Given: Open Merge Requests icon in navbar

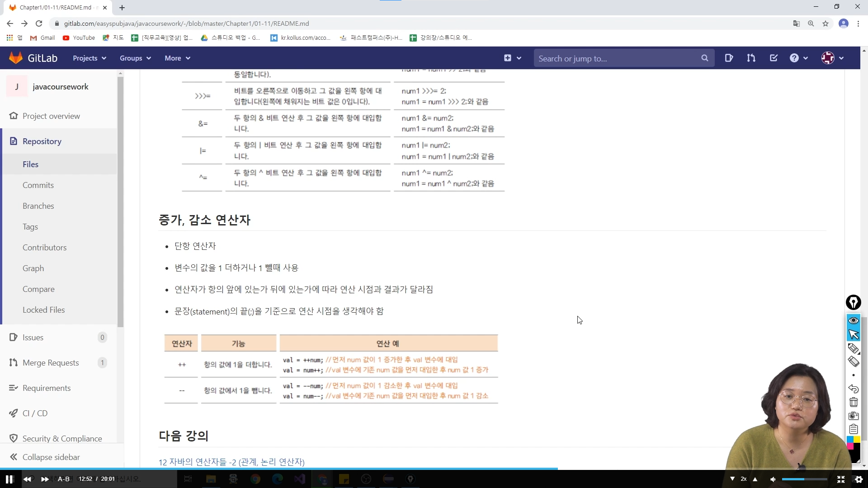Looking at the screenshot, I should [751, 58].
